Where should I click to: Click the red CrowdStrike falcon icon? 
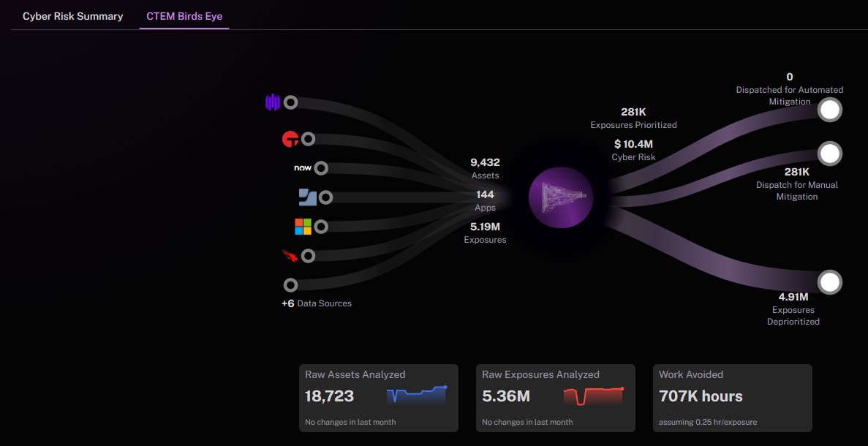point(290,256)
